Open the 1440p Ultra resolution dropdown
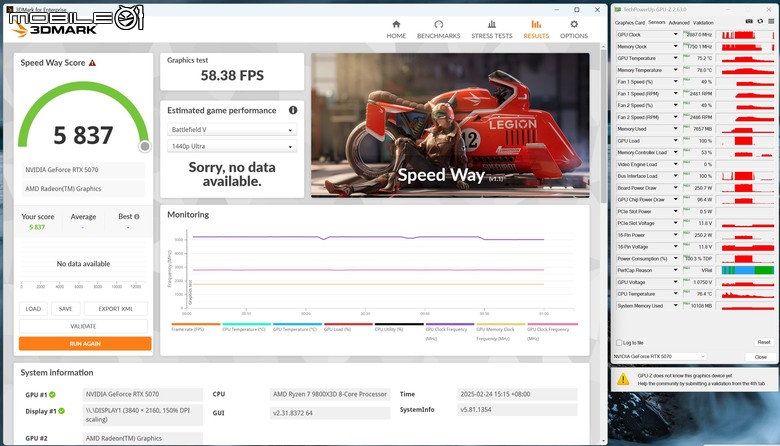This screenshot has width=780, height=446. (x=232, y=147)
